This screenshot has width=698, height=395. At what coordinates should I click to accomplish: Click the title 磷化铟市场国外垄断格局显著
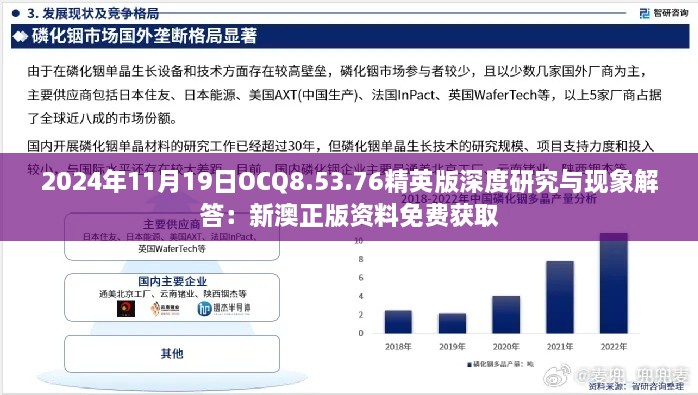pos(144,36)
